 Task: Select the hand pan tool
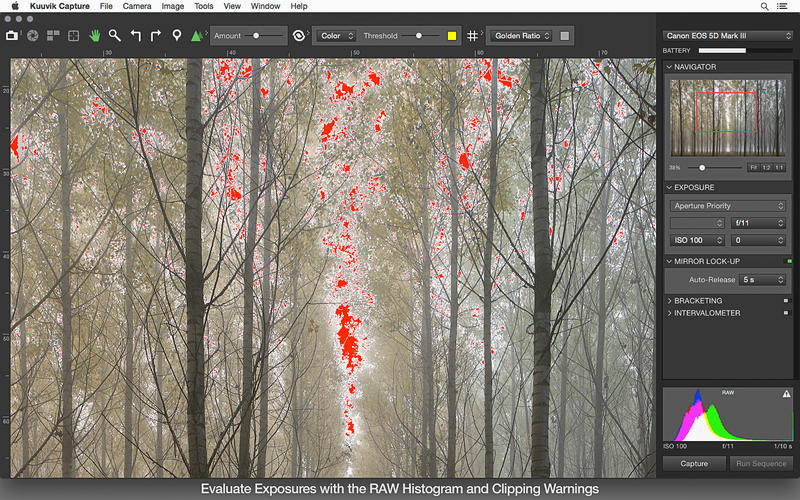pyautogui.click(x=95, y=36)
